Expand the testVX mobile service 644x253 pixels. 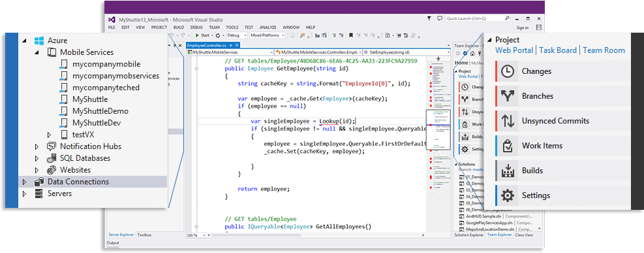pos(50,135)
